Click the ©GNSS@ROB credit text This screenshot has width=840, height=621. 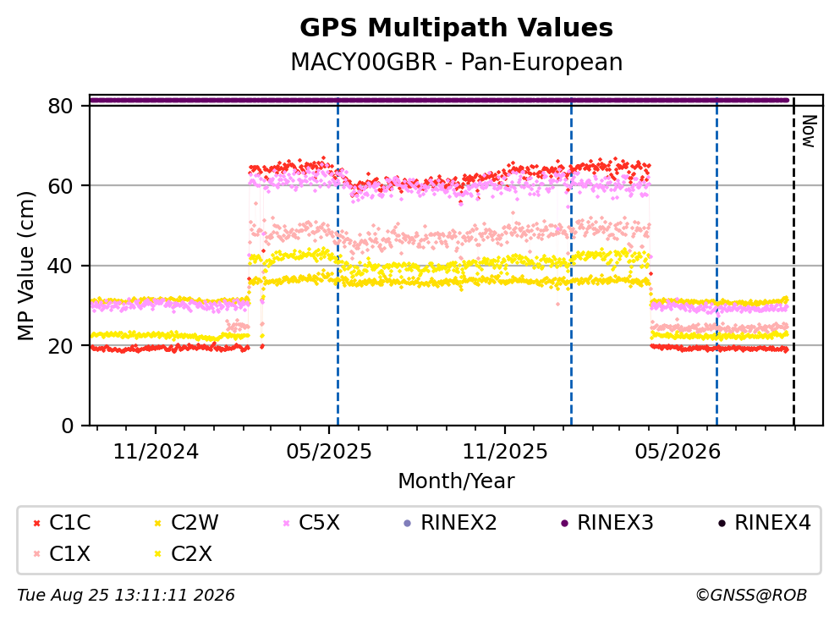pos(751,596)
